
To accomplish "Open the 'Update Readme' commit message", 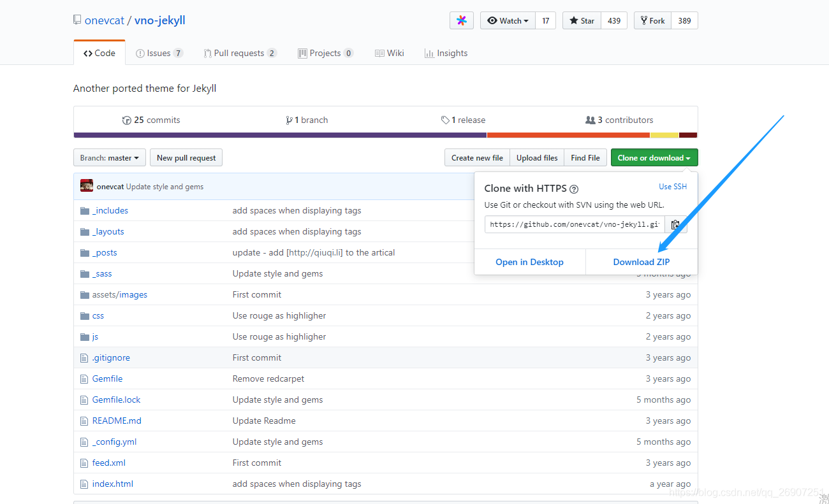I will click(264, 421).
